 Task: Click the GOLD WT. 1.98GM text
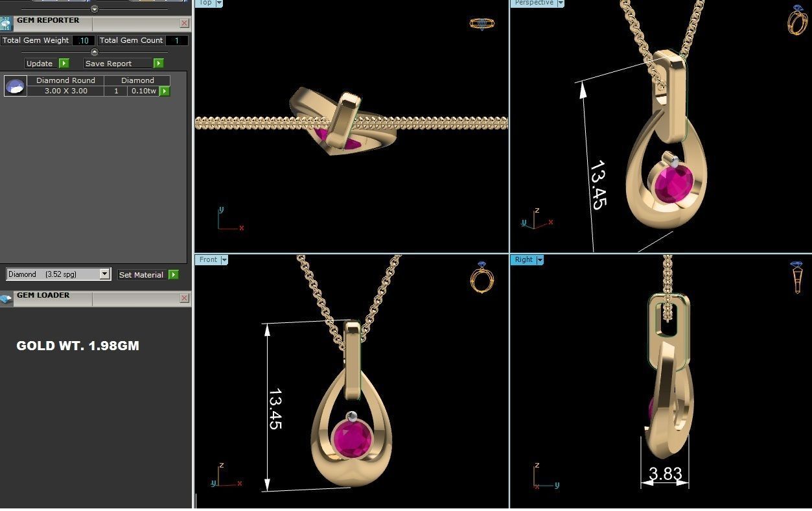(78, 346)
